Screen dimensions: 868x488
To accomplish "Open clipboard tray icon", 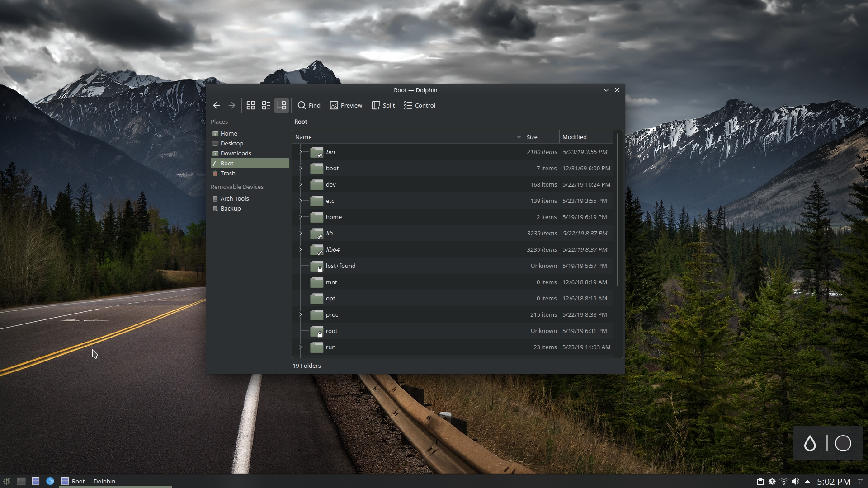I will pyautogui.click(x=760, y=481).
